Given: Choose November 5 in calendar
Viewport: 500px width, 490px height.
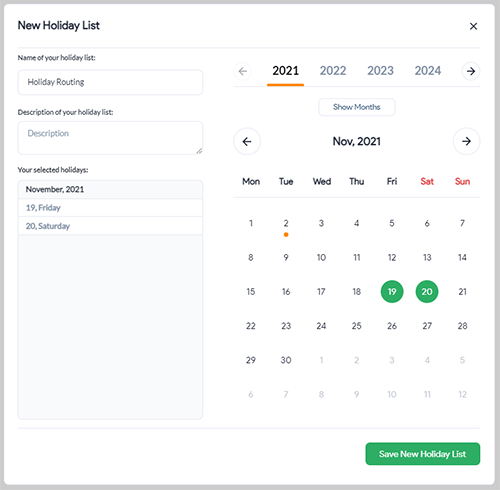Looking at the screenshot, I should tap(392, 223).
